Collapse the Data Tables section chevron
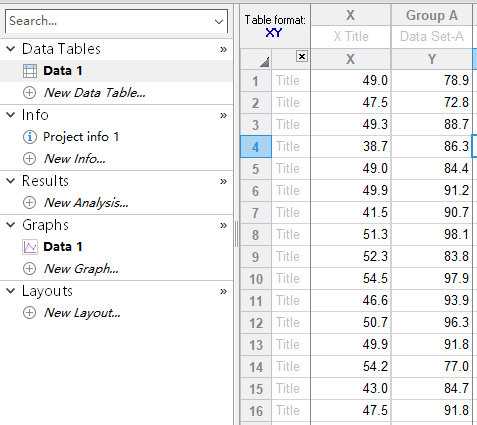The height and width of the screenshot is (425, 477). tap(11, 49)
